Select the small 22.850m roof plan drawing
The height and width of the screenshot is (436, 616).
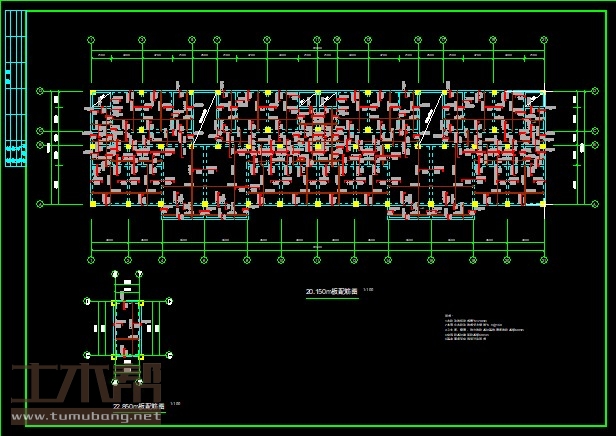point(127,328)
